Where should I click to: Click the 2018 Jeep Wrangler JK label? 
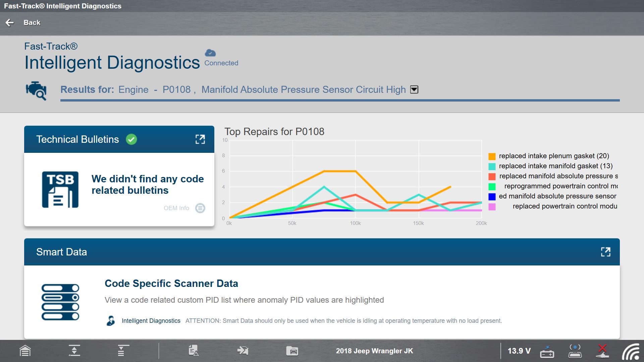374,351
